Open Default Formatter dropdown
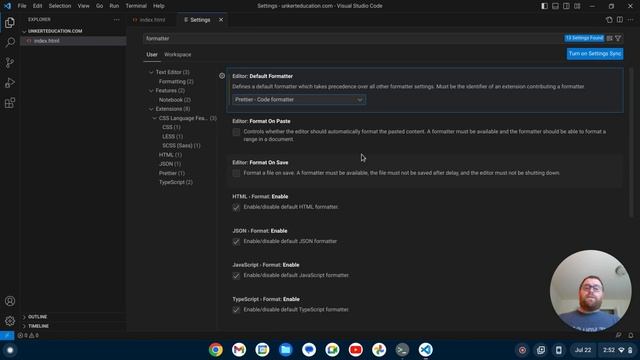640x360 pixels. click(x=299, y=100)
